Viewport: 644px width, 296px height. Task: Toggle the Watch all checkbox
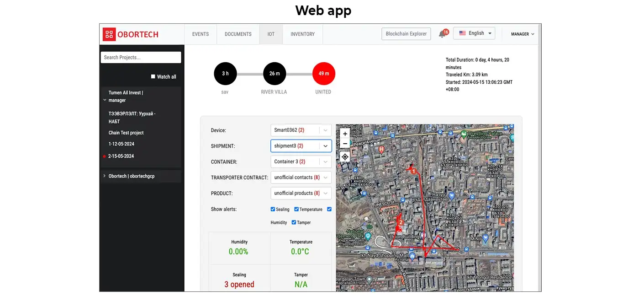153,76
